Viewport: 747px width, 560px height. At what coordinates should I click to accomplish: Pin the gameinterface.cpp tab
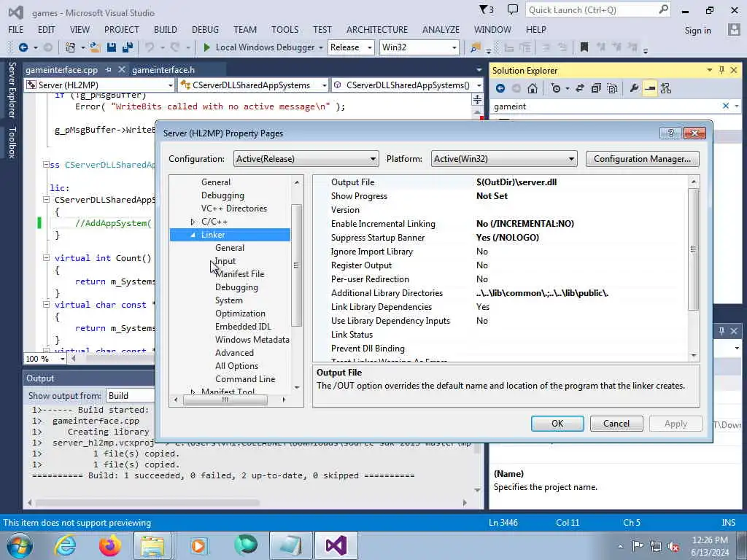108,69
